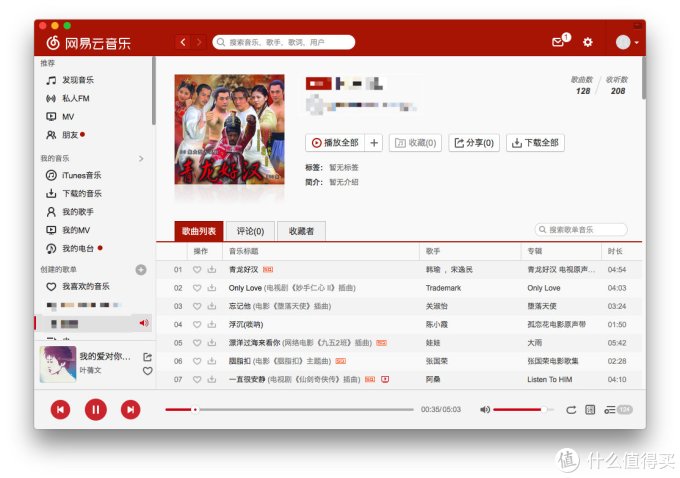The height and width of the screenshot is (478, 680).
Task: Open artist Trademark link
Action: point(443,288)
